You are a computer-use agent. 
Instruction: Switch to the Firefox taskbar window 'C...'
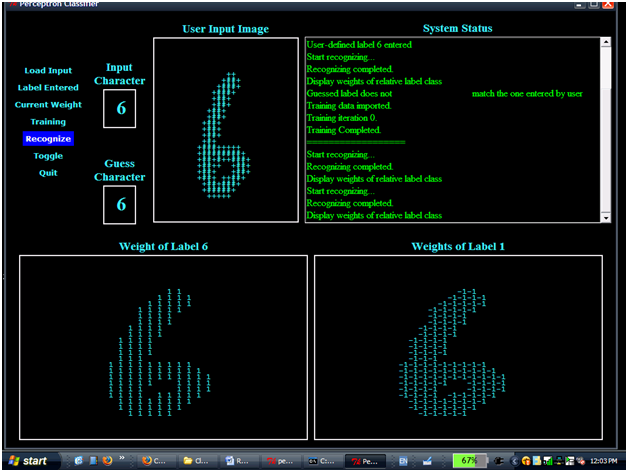(155, 461)
